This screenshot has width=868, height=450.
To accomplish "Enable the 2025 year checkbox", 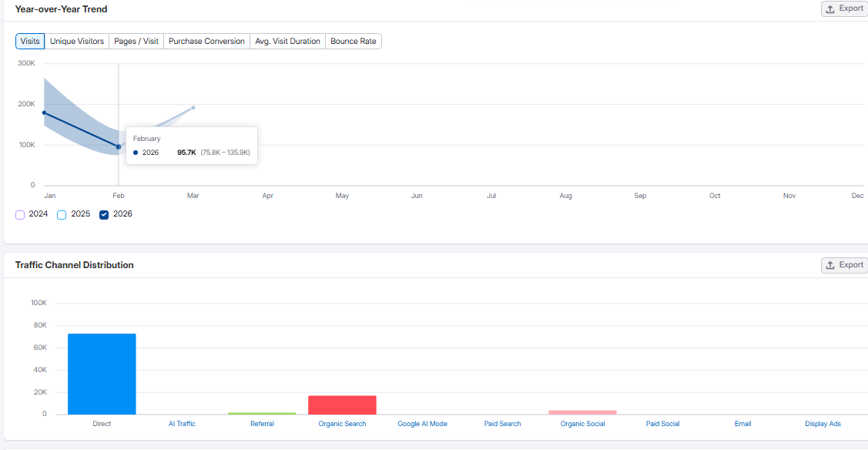I will pos(62,215).
